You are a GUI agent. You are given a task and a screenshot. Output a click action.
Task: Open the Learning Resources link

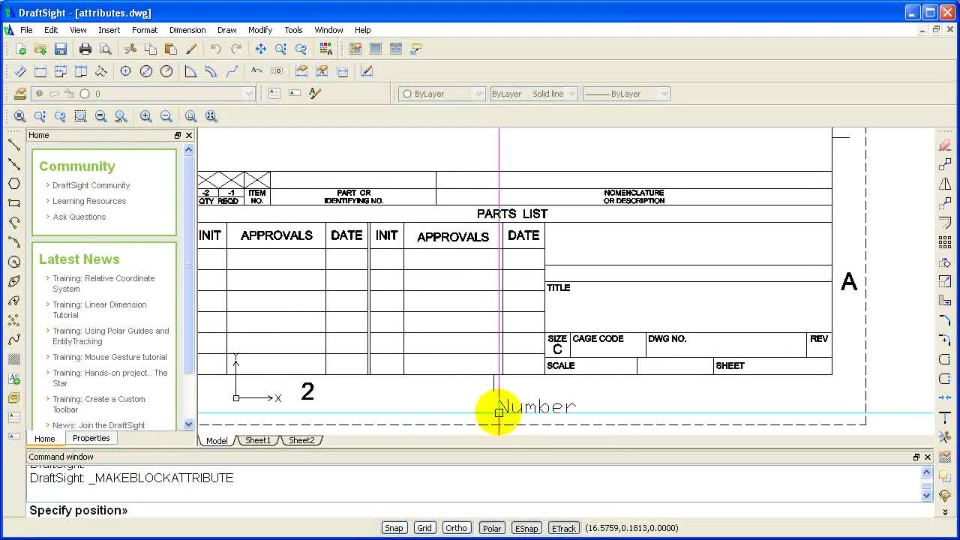click(89, 201)
